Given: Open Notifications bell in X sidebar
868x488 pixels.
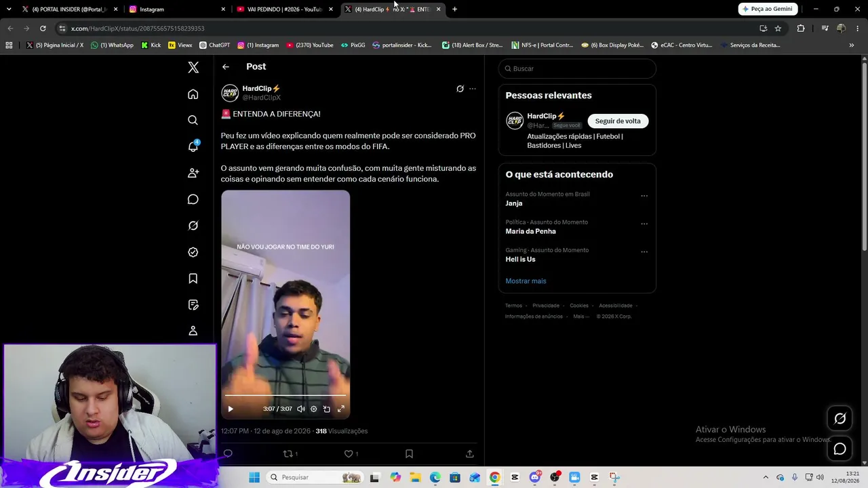Looking at the screenshot, I should (193, 146).
